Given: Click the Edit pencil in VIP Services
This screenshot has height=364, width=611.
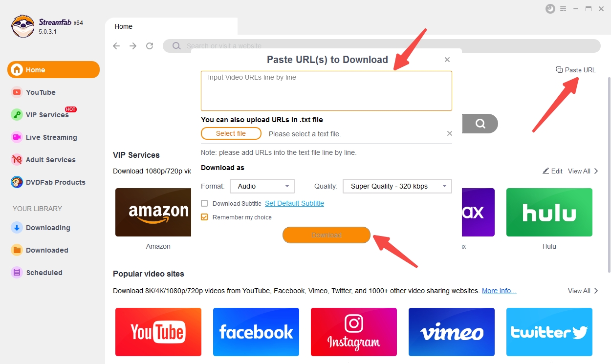Looking at the screenshot, I should [552, 171].
